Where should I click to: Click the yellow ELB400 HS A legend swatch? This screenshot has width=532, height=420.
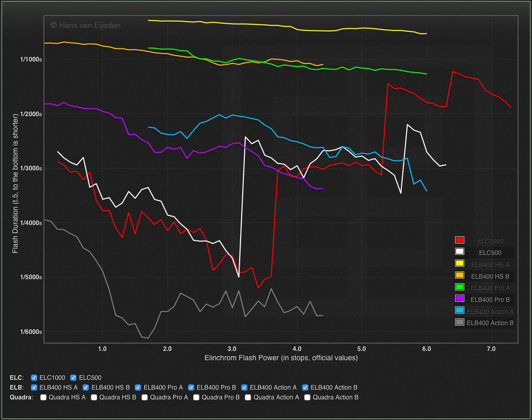pyautogui.click(x=460, y=264)
